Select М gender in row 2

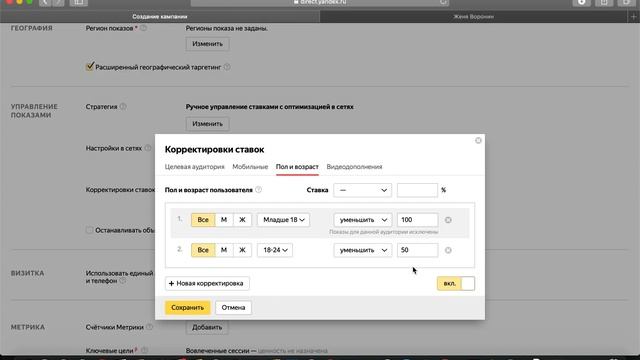224,250
